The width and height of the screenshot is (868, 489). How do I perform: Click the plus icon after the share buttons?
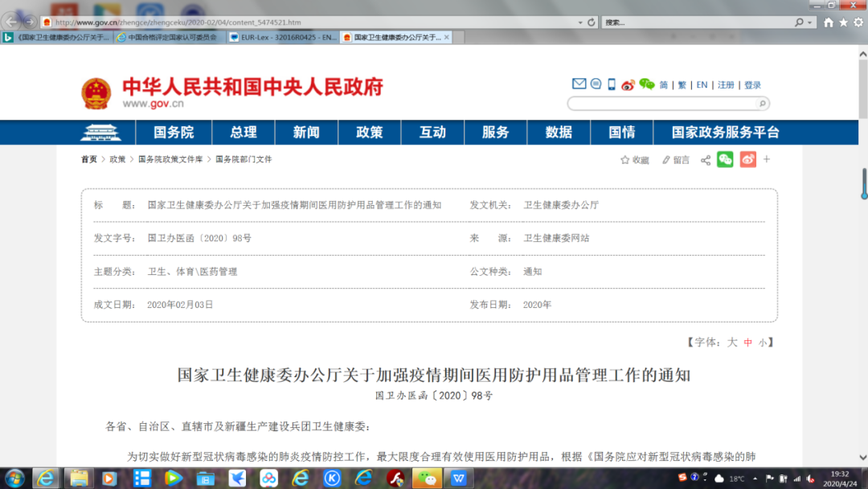(766, 159)
